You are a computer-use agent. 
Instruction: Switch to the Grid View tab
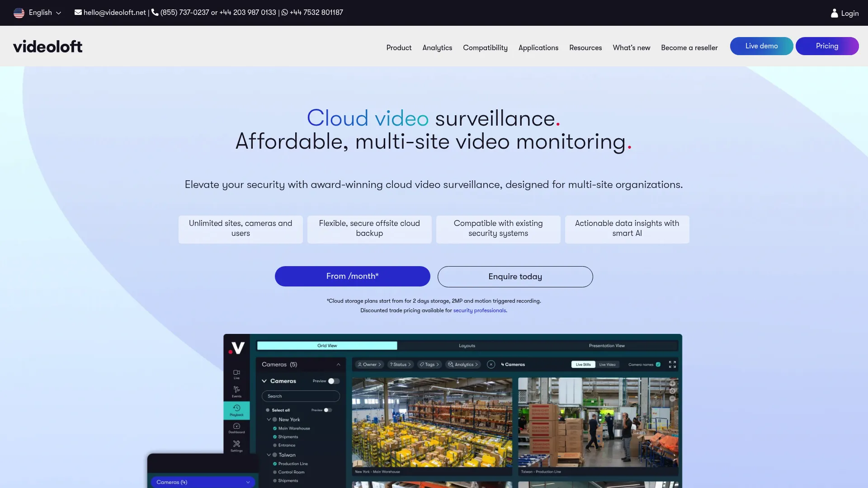coord(327,346)
